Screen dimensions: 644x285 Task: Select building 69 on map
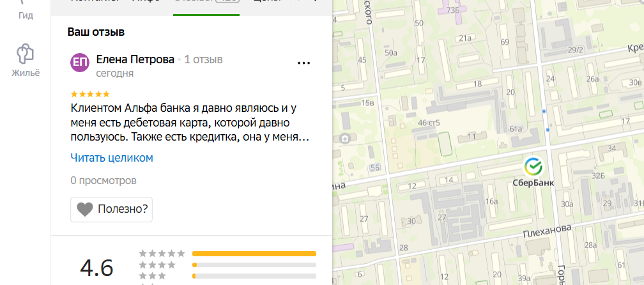505,42
